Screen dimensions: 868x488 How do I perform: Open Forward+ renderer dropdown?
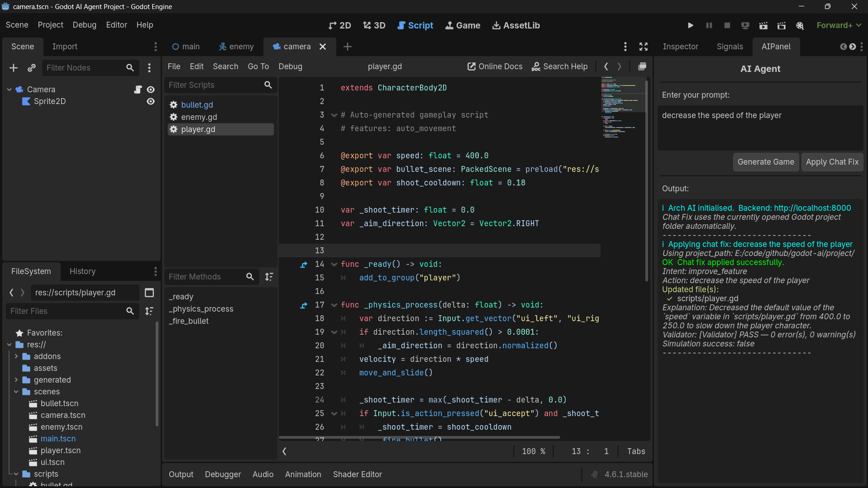pyautogui.click(x=839, y=25)
